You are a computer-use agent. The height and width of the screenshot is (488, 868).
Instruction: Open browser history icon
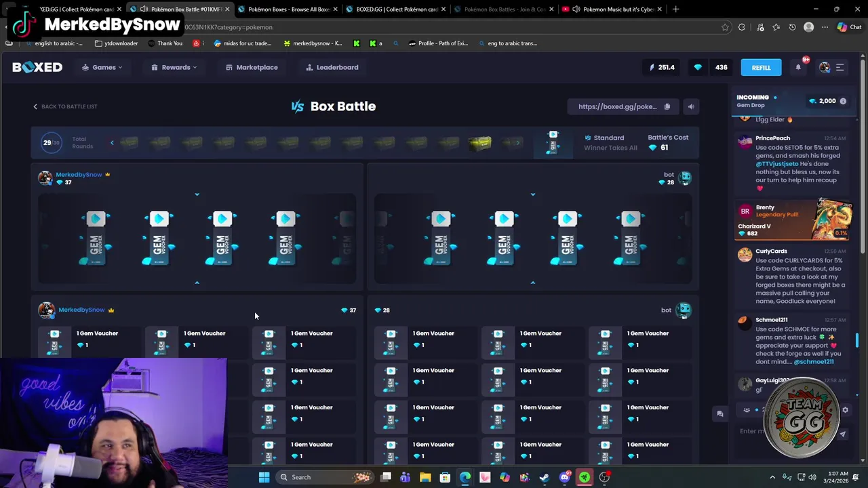pyautogui.click(x=792, y=27)
